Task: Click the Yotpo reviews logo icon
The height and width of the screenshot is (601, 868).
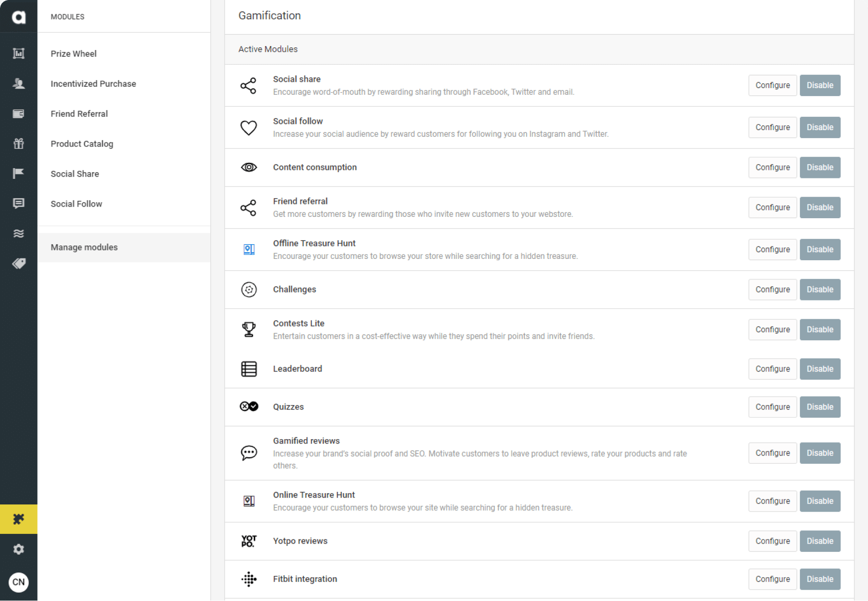Action: pos(249,541)
